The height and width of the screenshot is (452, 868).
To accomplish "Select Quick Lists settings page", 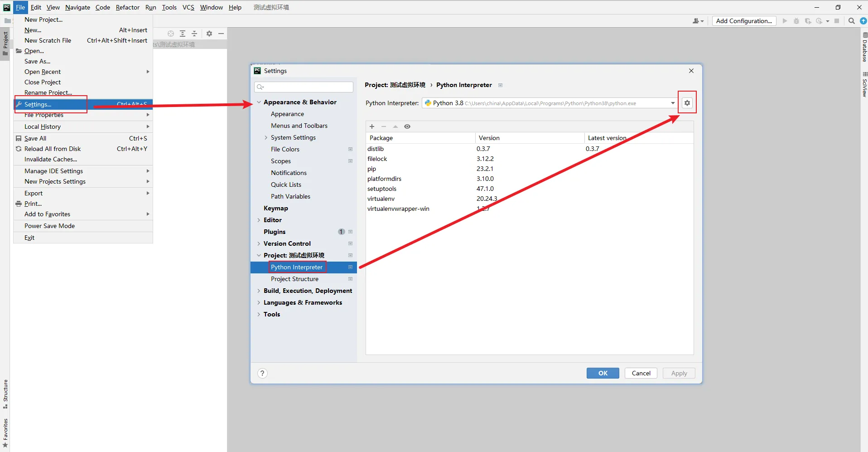I will tap(286, 185).
